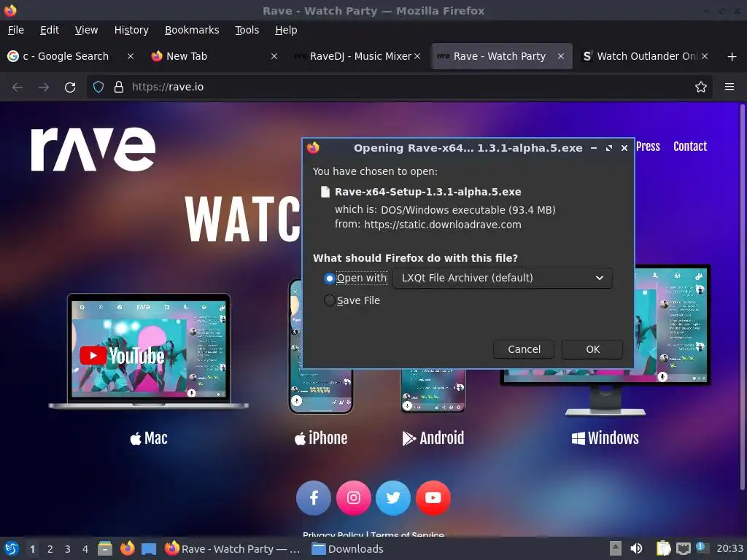Expand the LXQt File Archiver application dropdown
The width and height of the screenshot is (747, 560).
[x=503, y=278]
